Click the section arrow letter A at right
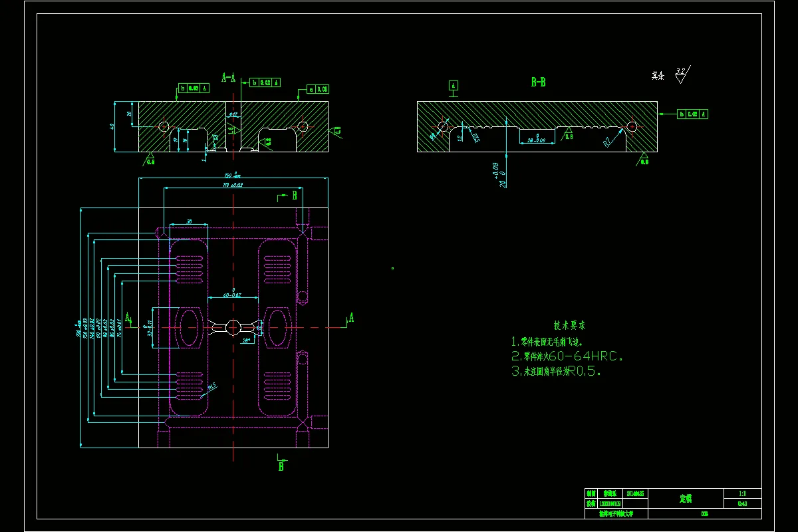This screenshot has width=798, height=532. pyautogui.click(x=351, y=318)
